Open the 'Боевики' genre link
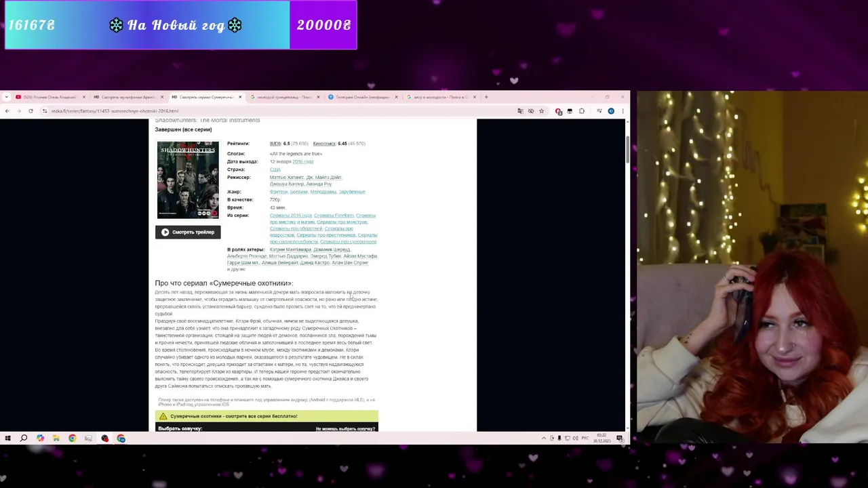 pyautogui.click(x=299, y=192)
